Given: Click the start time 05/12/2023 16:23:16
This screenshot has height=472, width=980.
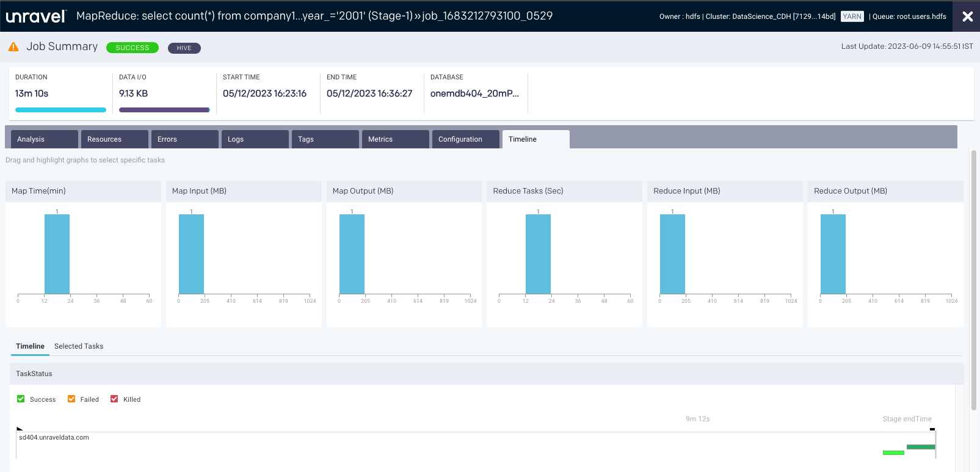Looking at the screenshot, I should click(264, 93).
